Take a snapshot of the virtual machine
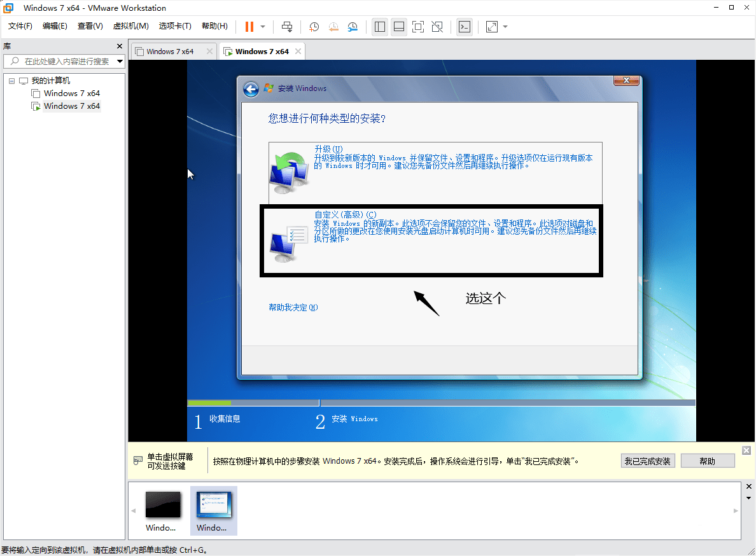Viewport: 756px width, 556px height. (314, 27)
